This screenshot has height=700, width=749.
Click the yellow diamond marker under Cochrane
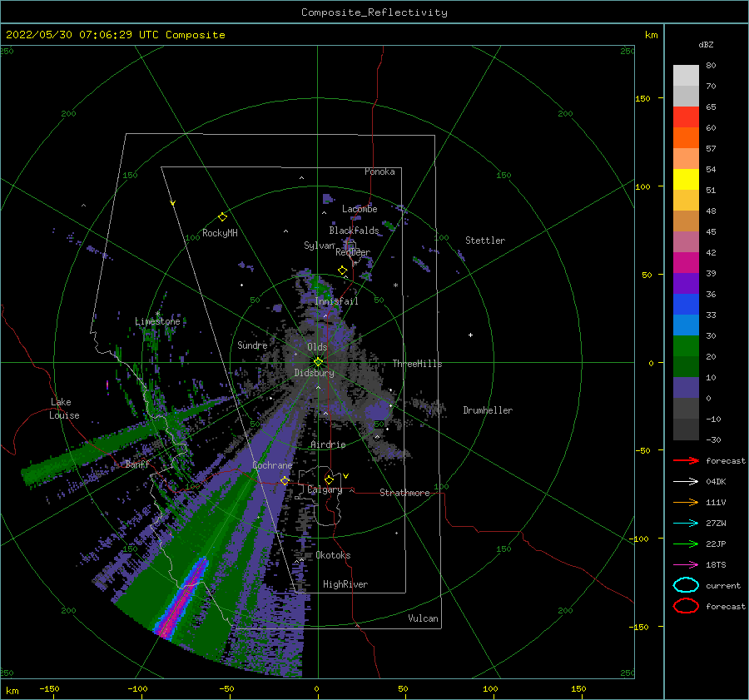coord(285,480)
